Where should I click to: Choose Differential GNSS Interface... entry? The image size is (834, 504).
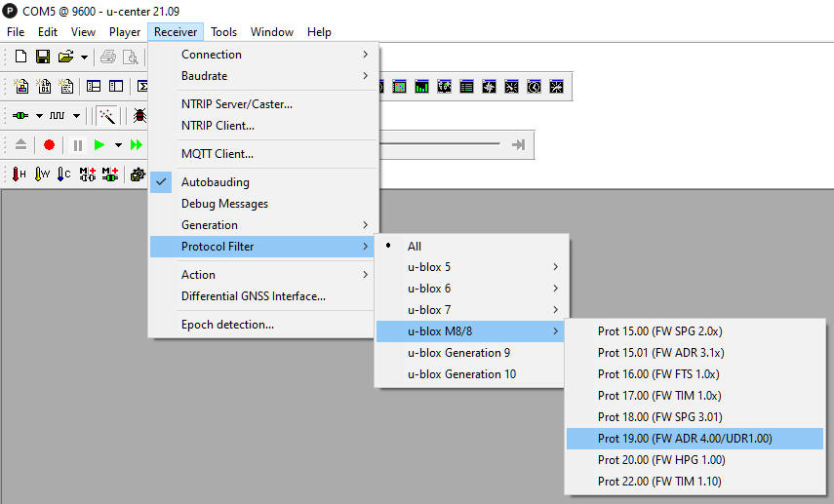click(x=263, y=296)
